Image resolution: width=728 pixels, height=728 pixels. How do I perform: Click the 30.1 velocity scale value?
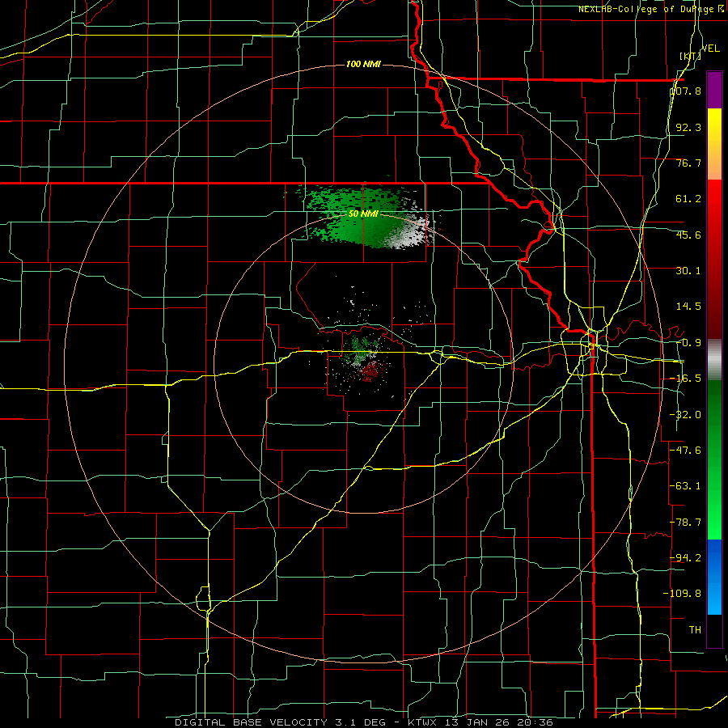click(688, 271)
